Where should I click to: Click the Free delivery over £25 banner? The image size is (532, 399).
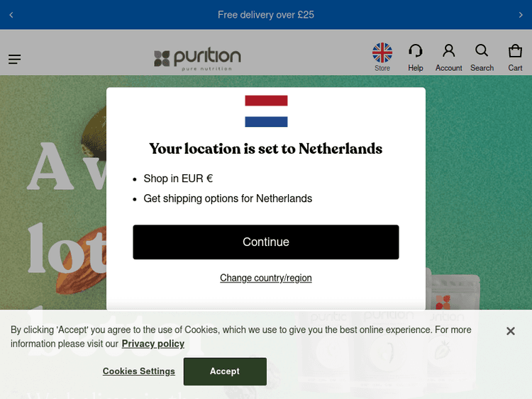point(266,15)
